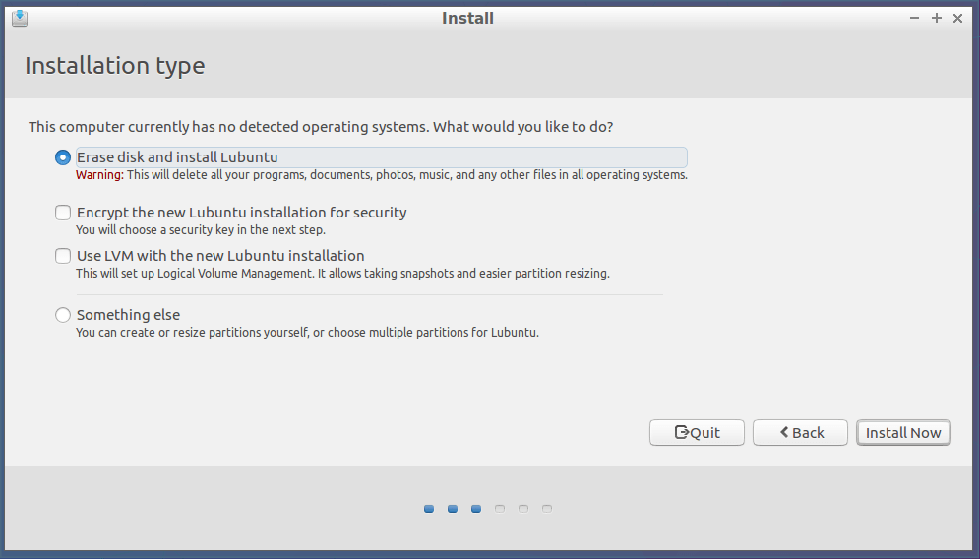The image size is (980, 559).
Task: Click the second progress step dot
Action: [x=453, y=509]
